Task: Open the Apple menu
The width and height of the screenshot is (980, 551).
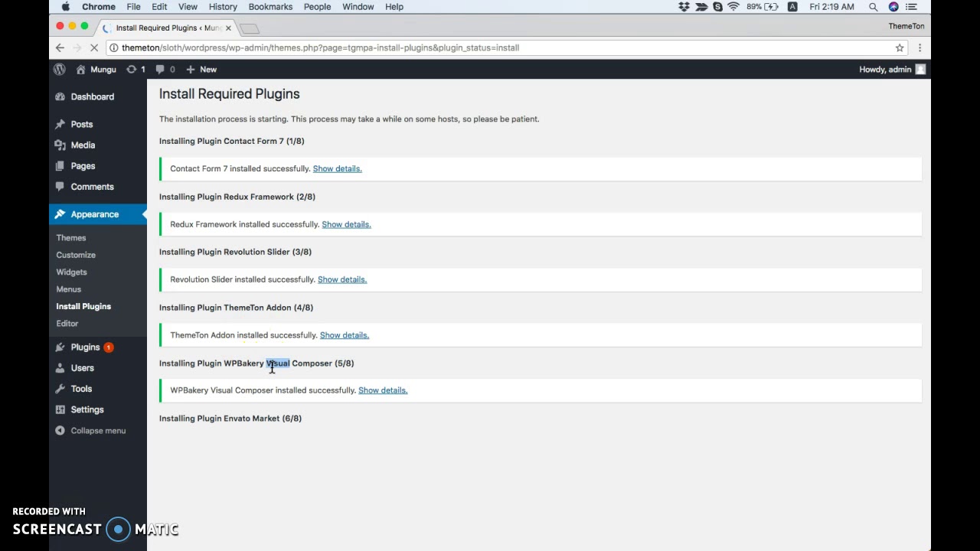Action: coord(65,7)
